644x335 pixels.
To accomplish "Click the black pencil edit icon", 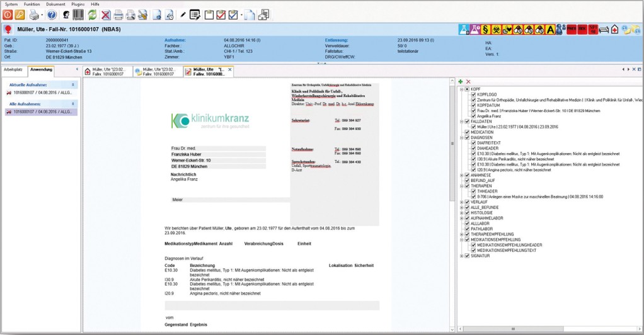I will pos(183,16).
